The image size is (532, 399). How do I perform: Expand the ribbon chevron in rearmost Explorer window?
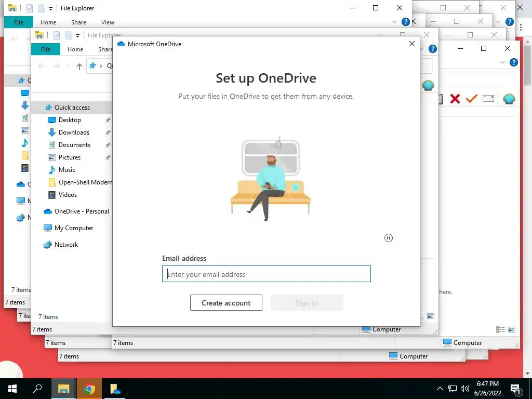click(394, 22)
